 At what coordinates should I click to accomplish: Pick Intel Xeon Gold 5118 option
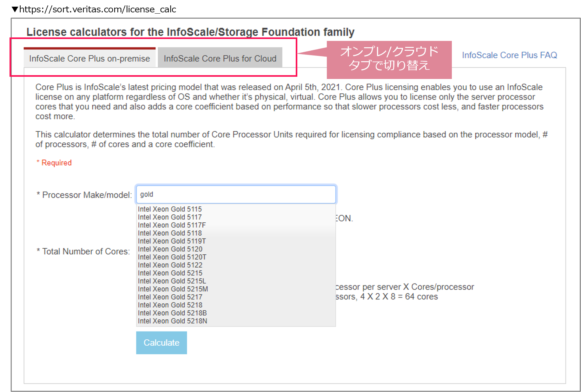point(236,233)
